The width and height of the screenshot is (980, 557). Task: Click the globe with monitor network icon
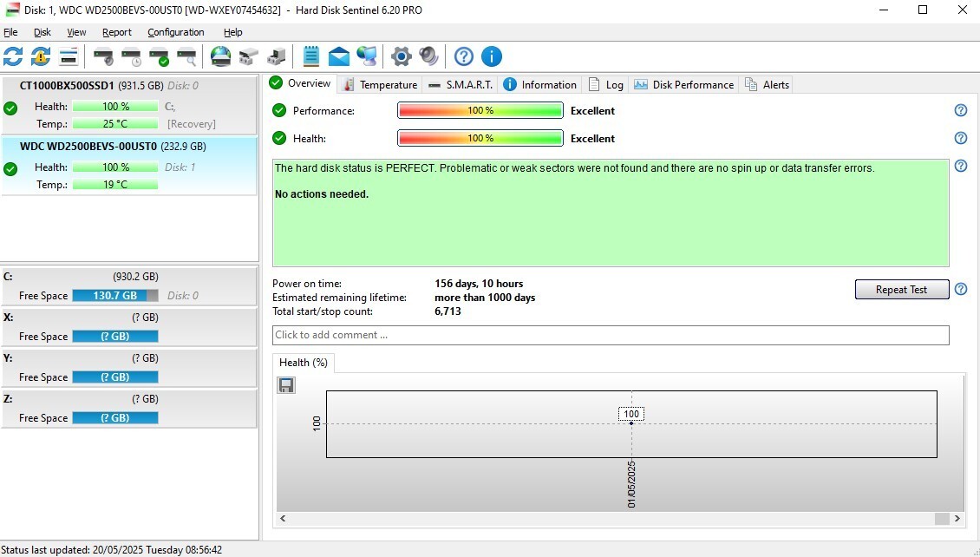(367, 57)
